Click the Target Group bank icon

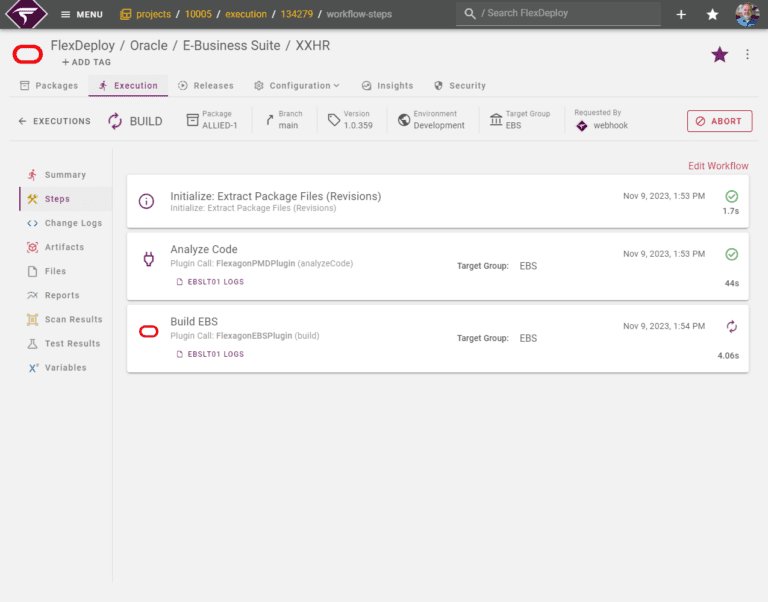click(x=496, y=120)
